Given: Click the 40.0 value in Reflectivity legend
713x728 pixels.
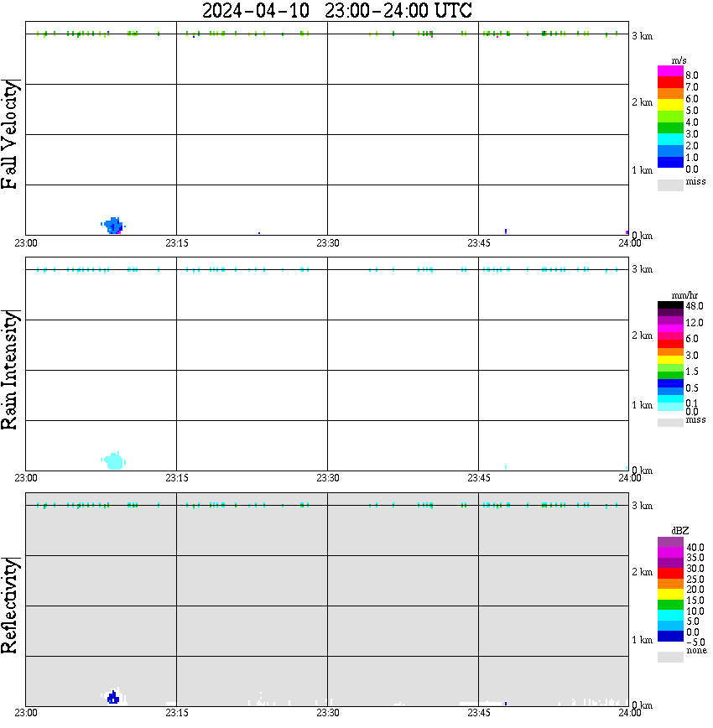Looking at the screenshot, I should 695,548.
